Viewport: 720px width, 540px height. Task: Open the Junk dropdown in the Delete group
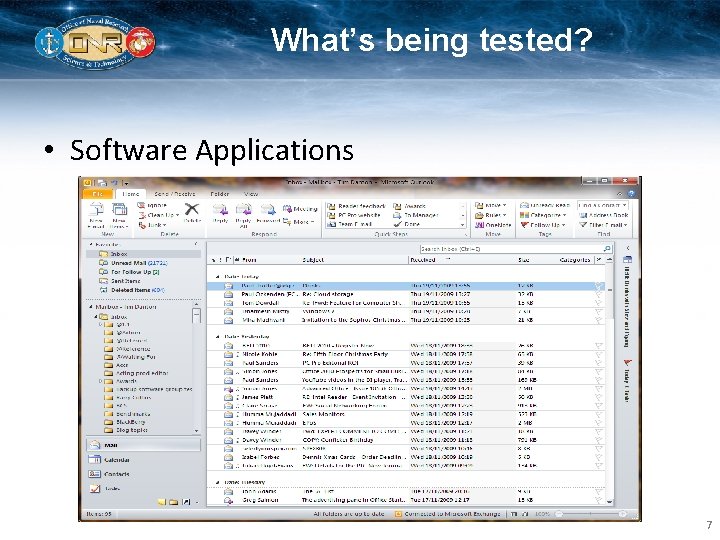coord(152,225)
